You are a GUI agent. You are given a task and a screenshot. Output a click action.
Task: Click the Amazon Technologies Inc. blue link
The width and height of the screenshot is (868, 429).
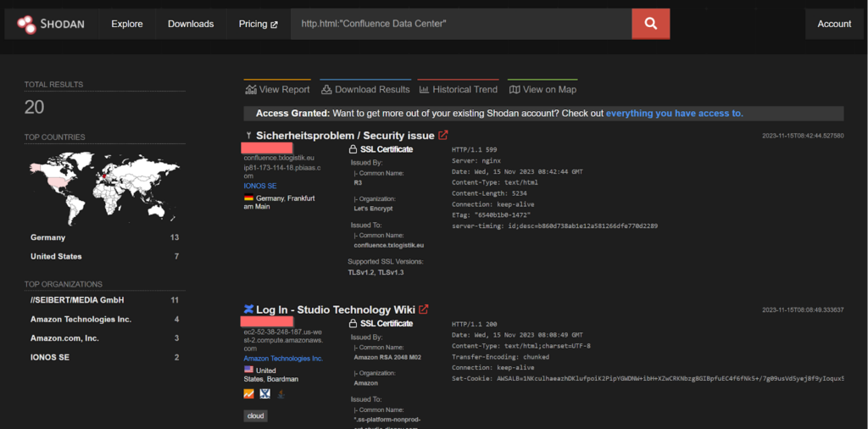pyautogui.click(x=283, y=358)
